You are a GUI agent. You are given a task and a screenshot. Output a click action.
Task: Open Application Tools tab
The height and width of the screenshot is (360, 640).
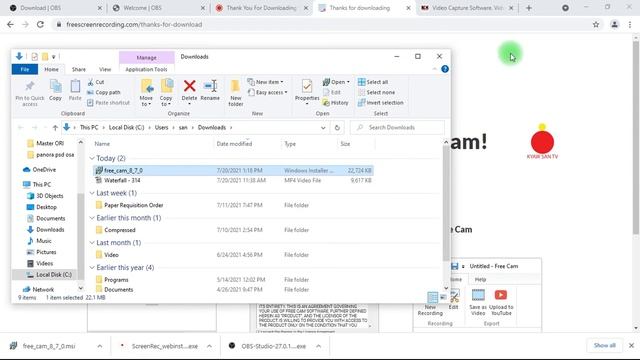(146, 69)
